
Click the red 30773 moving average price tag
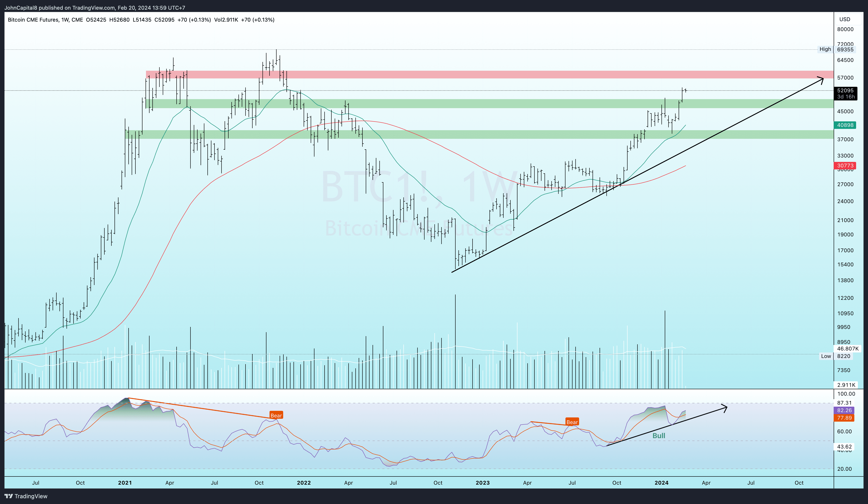pyautogui.click(x=845, y=166)
